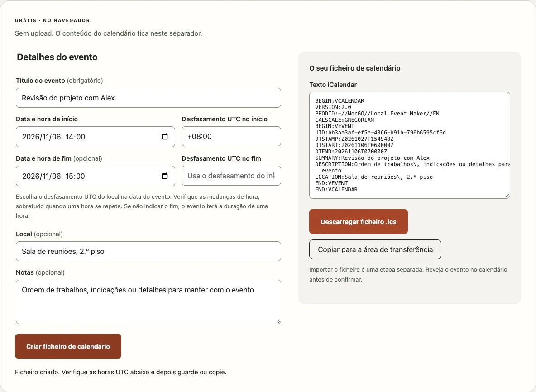Viewport: 536px width, 392px height.
Task: Click the Importar o ficheiro help note
Action: click(x=408, y=274)
